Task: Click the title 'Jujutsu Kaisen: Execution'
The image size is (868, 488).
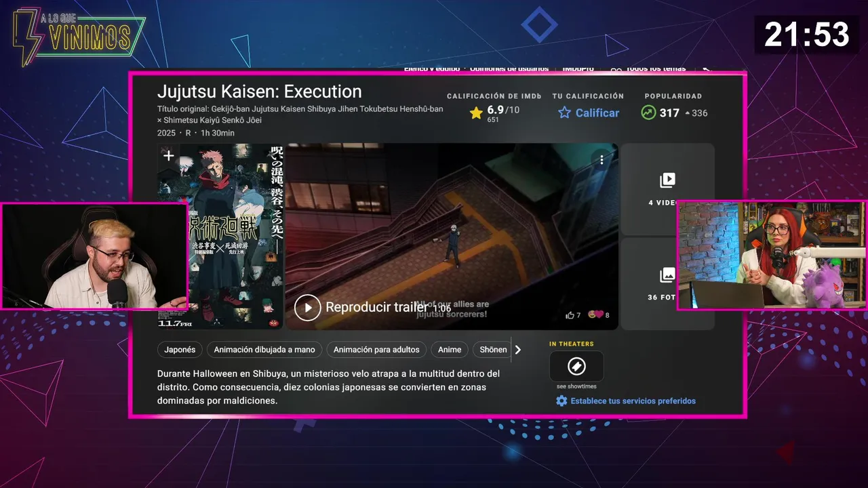Action: tap(260, 91)
